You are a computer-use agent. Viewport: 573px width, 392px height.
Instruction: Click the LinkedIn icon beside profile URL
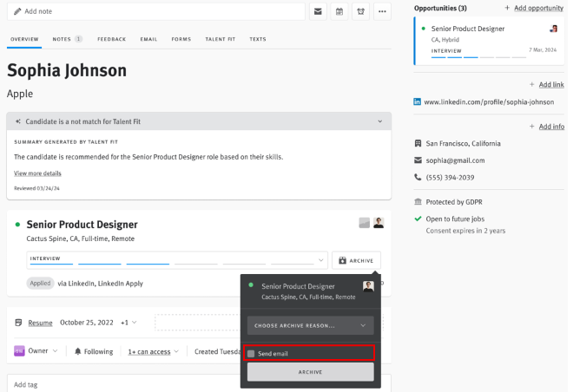tap(418, 101)
